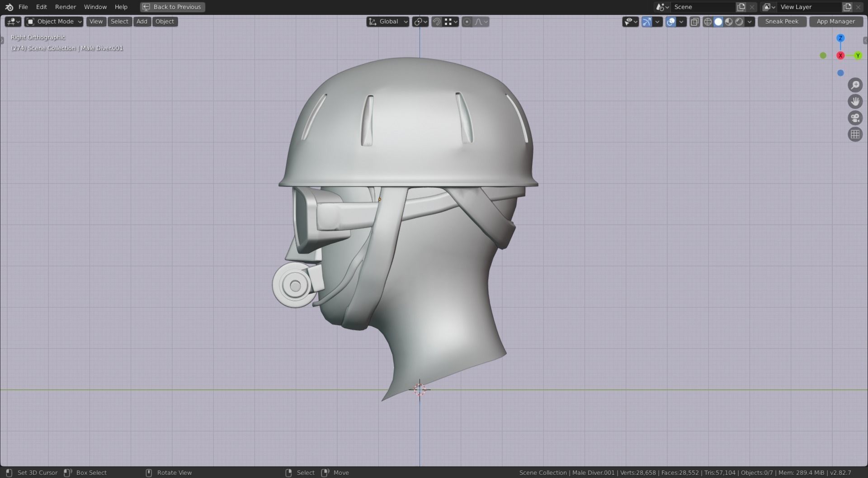The height and width of the screenshot is (478, 868).
Task: Open the Render menu
Action: [66, 7]
